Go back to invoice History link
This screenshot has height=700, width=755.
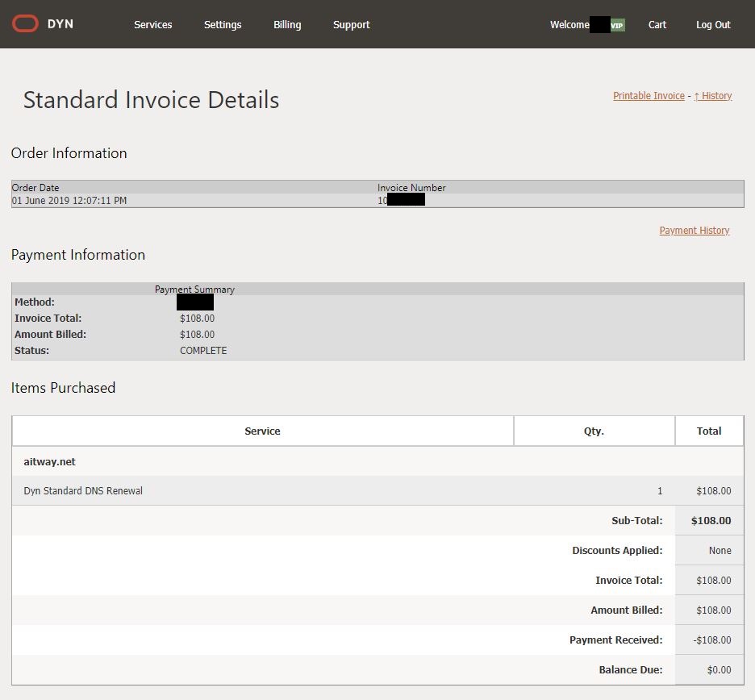[x=713, y=96]
